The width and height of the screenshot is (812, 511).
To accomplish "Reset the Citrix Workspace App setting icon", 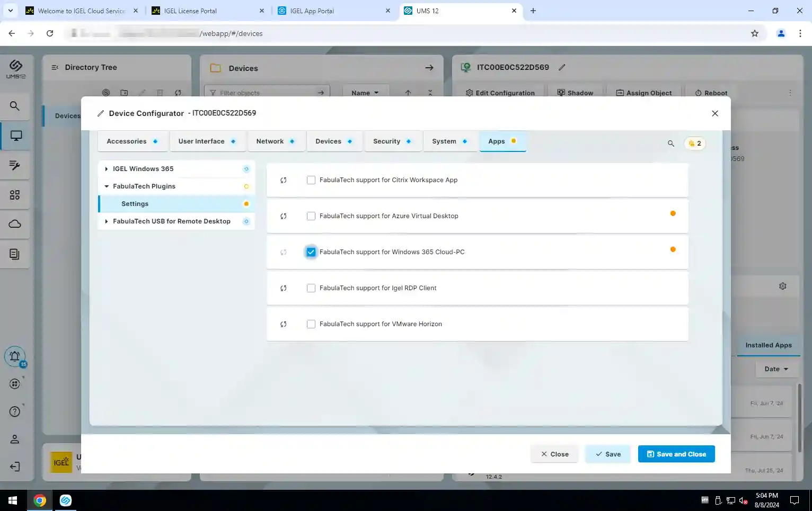I will coord(284,180).
